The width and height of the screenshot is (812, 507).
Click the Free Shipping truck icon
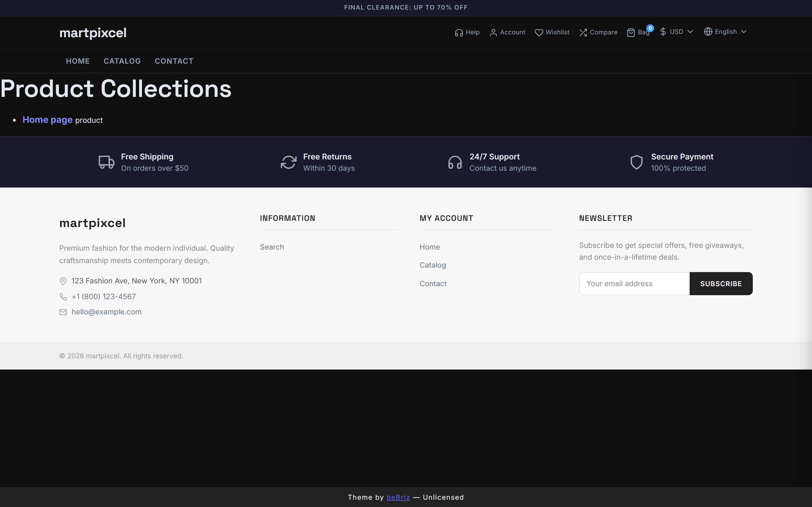[106, 162]
